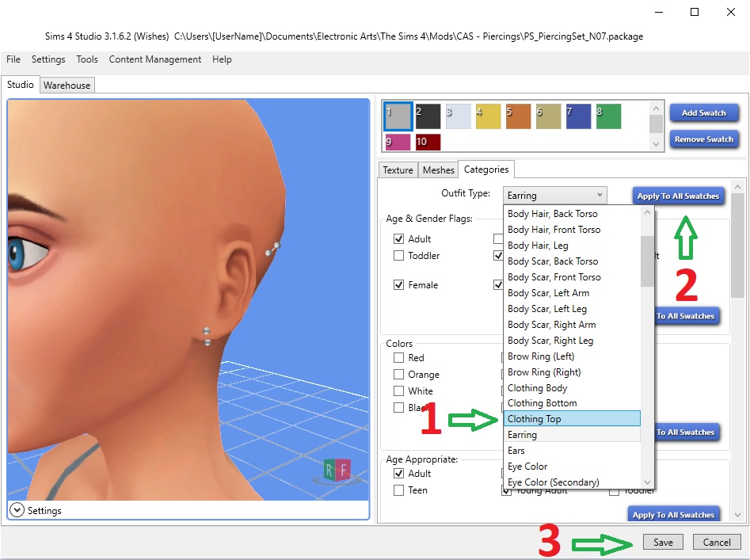Select black swatch number 2
750x560 pixels.
[428, 116]
